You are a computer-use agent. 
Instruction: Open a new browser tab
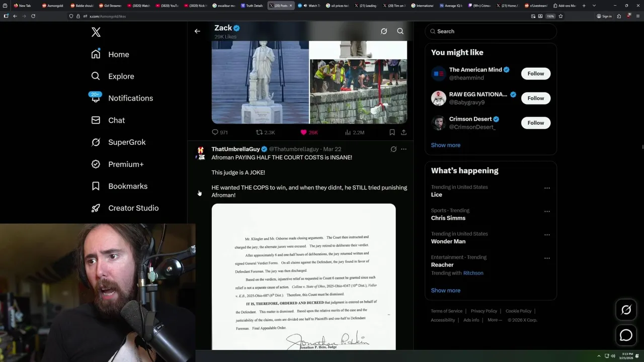pyautogui.click(x=584, y=6)
